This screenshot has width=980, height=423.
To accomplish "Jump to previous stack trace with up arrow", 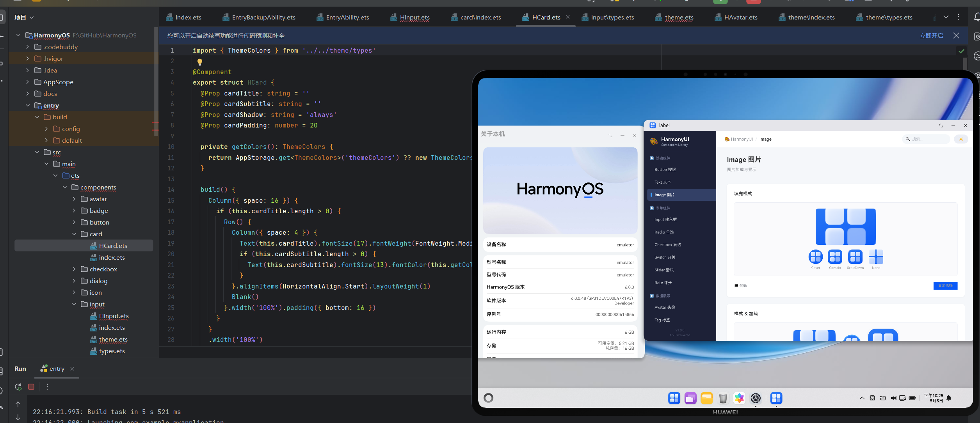I will [x=18, y=404].
